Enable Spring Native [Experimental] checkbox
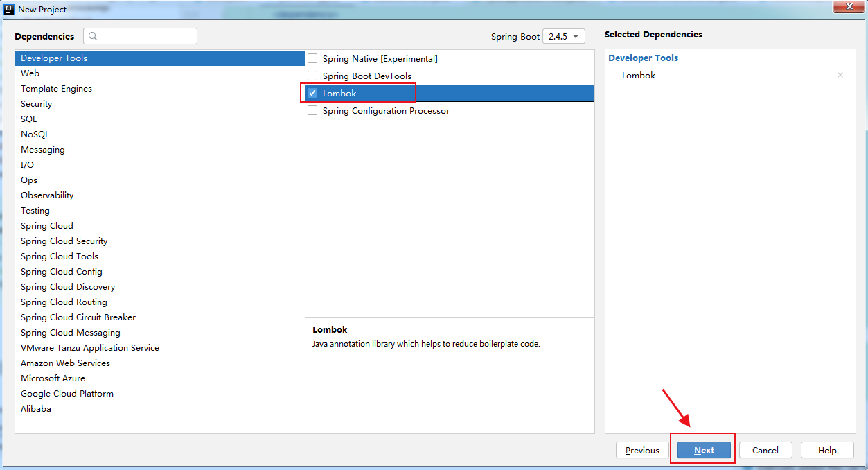Viewport: 868px width, 470px height. (312, 58)
